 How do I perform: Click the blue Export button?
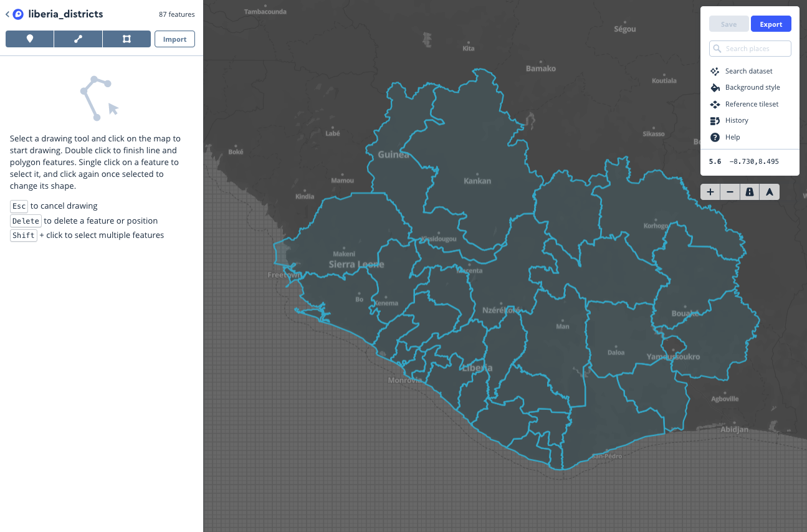[771, 24]
